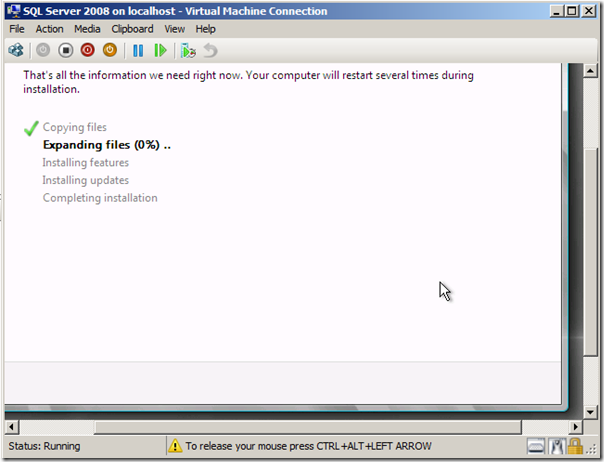Click the 'Installing updates' step
This screenshot has height=462, width=604.
click(x=86, y=180)
